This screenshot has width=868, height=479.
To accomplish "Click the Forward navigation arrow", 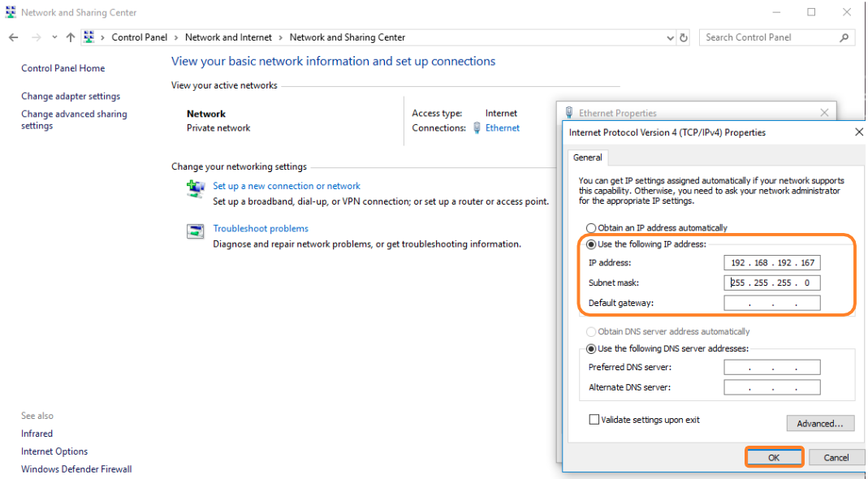I will 37,37.
